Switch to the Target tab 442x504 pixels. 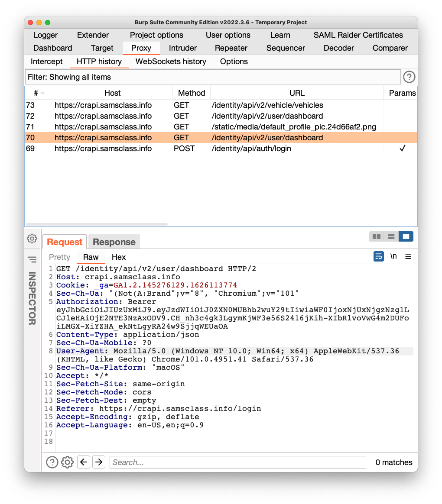click(x=102, y=48)
